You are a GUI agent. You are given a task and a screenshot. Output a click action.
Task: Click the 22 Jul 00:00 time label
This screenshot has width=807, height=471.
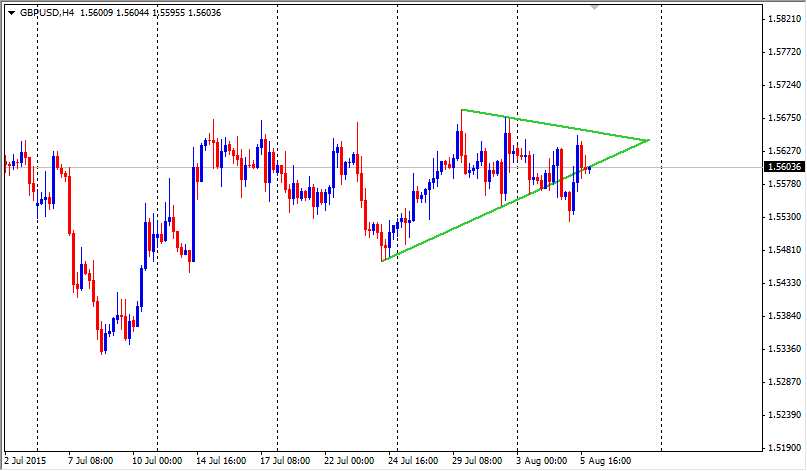point(349,461)
